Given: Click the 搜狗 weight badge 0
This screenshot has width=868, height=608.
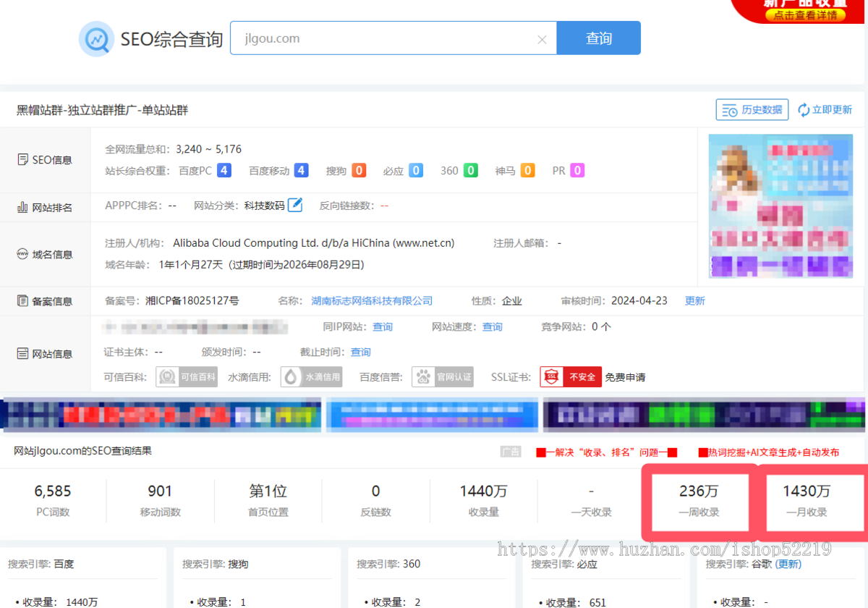Looking at the screenshot, I should 359,171.
